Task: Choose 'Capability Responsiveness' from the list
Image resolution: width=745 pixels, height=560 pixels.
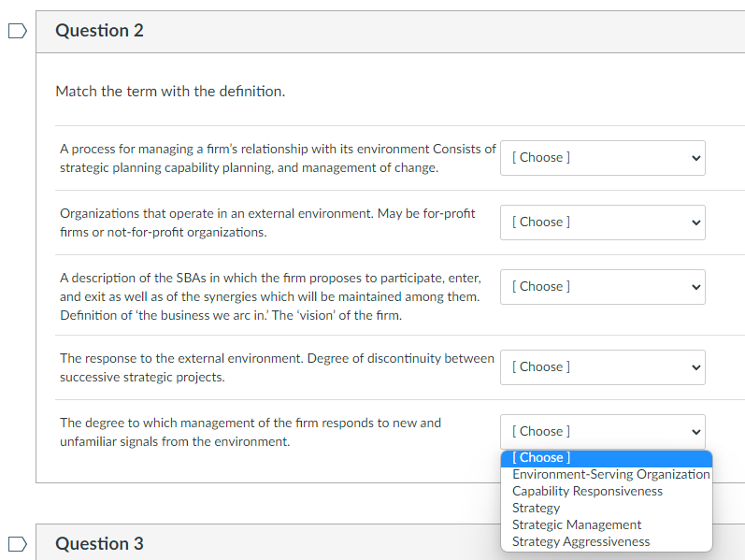Action: tap(607, 491)
